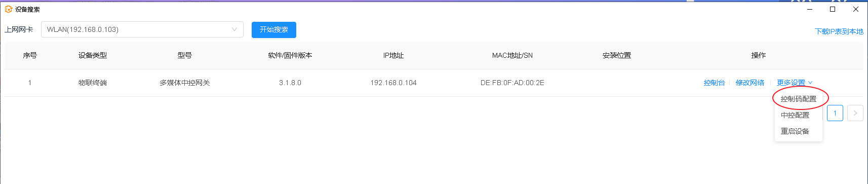Go to page 1 in pagination

click(835, 113)
